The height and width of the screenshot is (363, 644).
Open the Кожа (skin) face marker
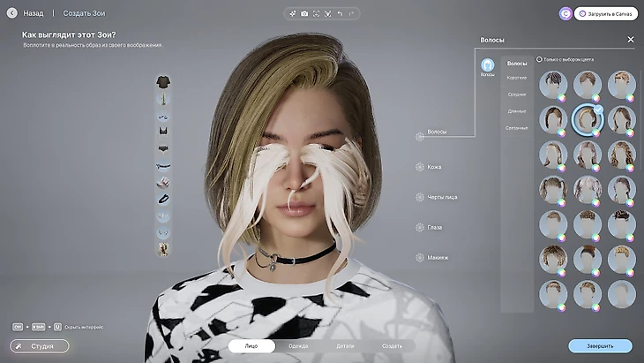coord(420,166)
